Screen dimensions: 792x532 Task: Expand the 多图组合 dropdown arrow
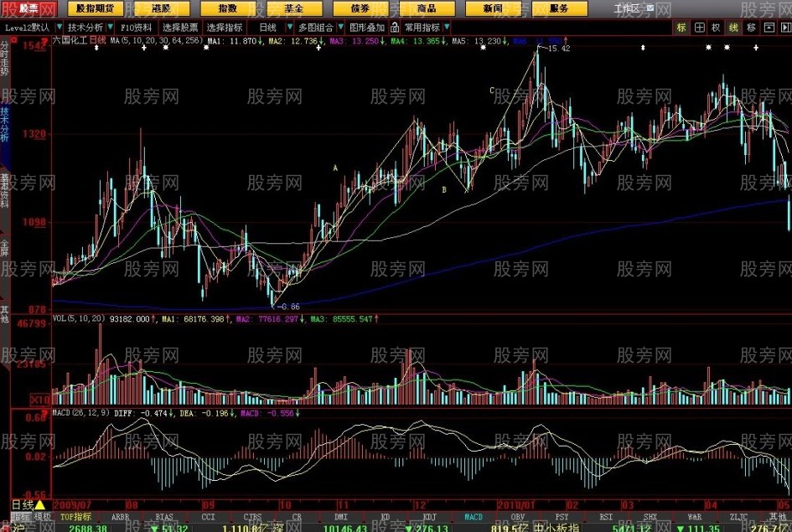pos(340,28)
